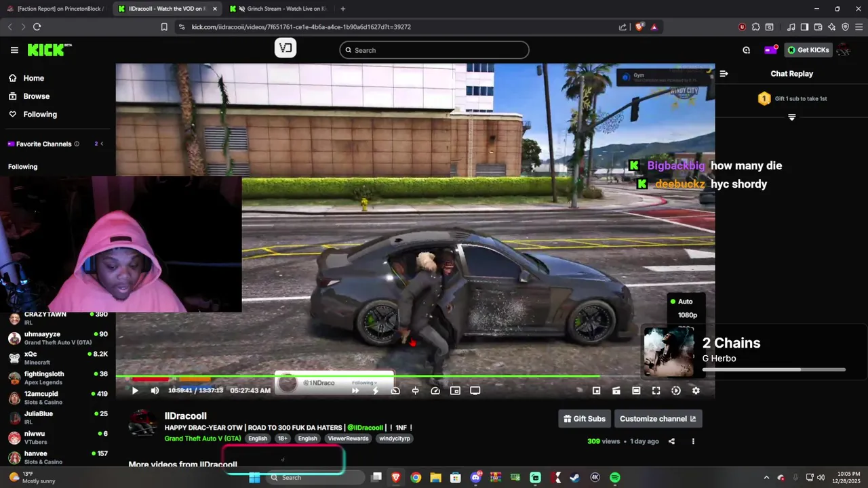Open browser extensions puzzle icon
The height and width of the screenshot is (488, 868).
pyautogui.click(x=756, y=27)
